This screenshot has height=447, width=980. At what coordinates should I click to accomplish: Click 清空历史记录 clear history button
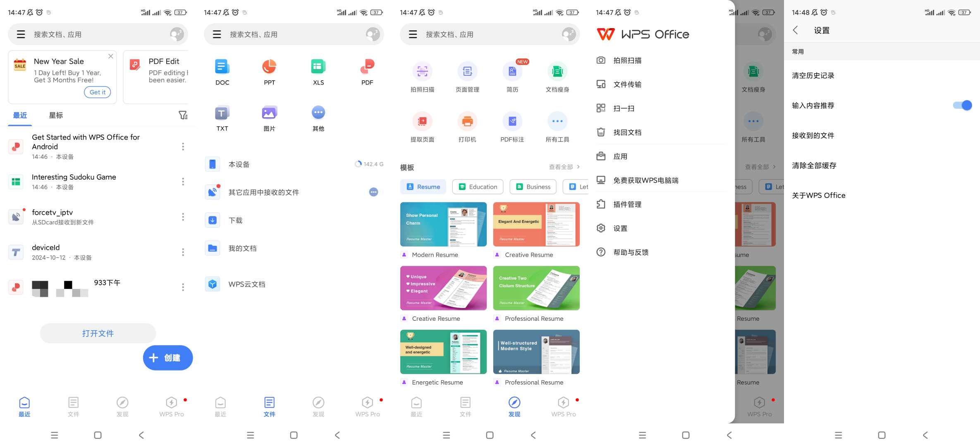coord(813,75)
